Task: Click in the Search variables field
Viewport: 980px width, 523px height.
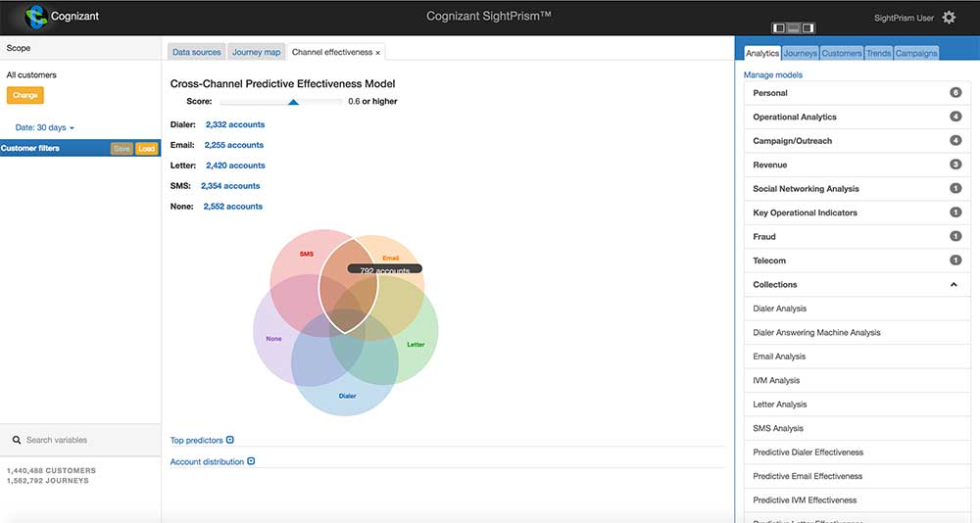Action: coord(80,440)
